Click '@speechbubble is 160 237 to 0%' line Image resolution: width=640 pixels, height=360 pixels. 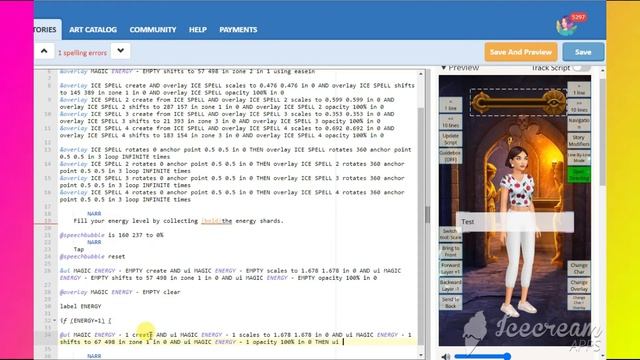tap(111, 235)
